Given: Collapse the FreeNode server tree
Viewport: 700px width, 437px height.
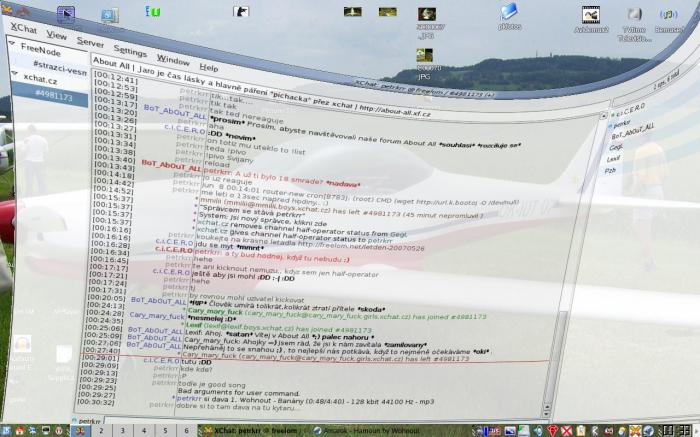Looking at the screenshot, I should pos(12,44).
